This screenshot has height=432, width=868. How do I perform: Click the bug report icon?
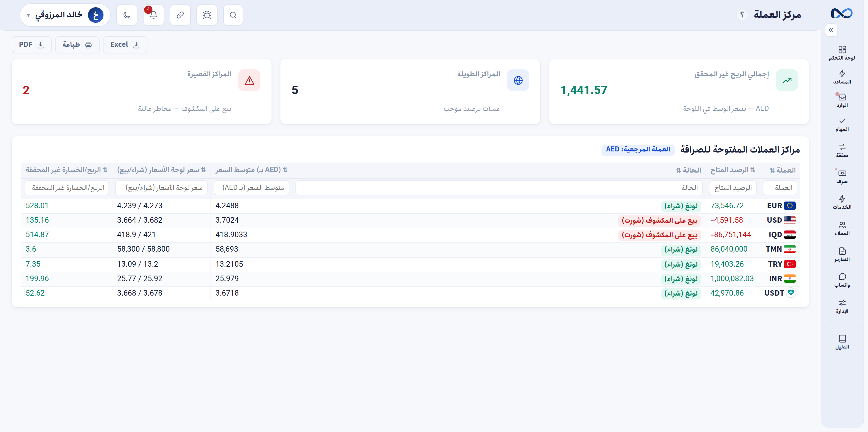pyautogui.click(x=207, y=15)
